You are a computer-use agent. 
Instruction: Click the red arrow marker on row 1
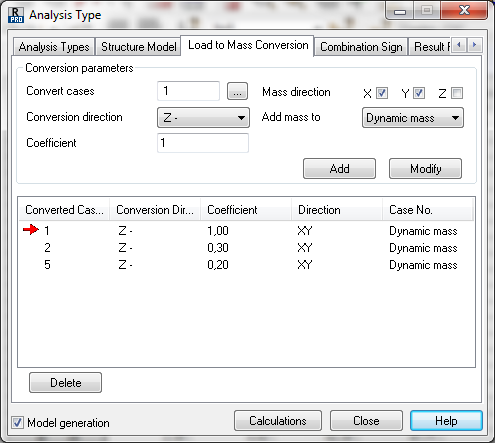tap(31, 229)
